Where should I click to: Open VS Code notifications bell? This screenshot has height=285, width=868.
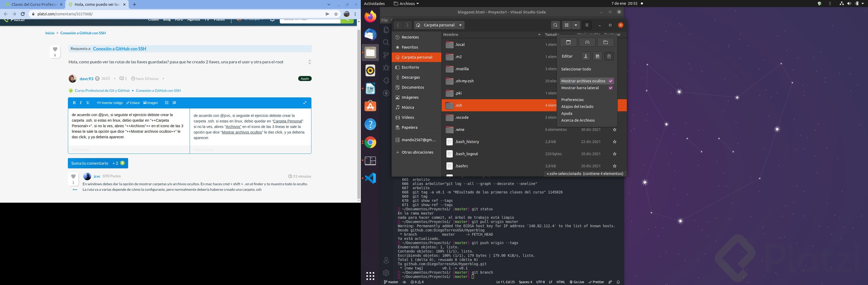618,282
